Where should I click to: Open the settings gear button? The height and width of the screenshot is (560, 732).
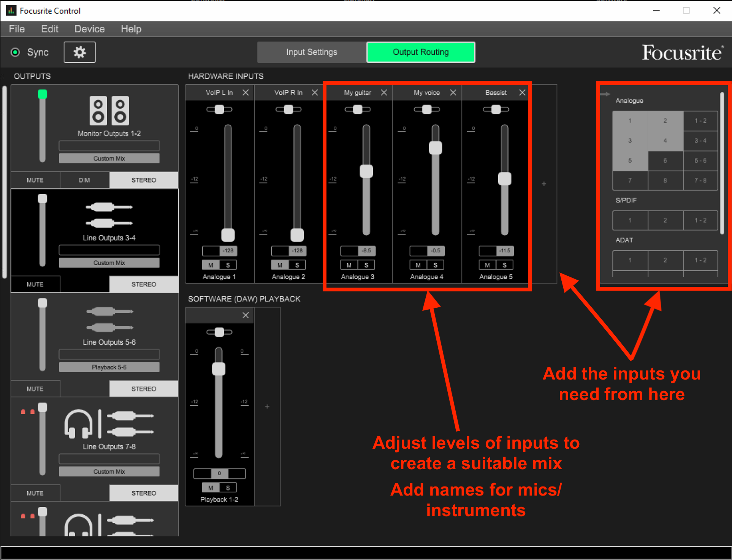tap(79, 52)
